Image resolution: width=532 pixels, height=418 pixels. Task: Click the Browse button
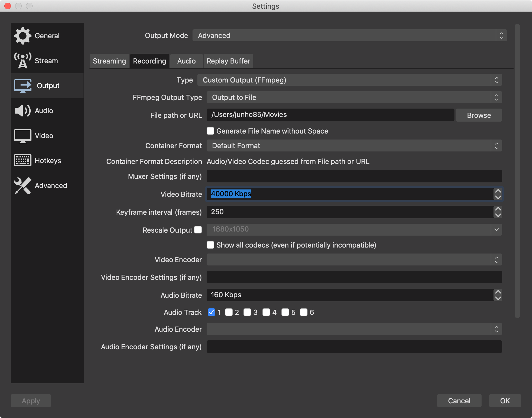click(x=479, y=115)
